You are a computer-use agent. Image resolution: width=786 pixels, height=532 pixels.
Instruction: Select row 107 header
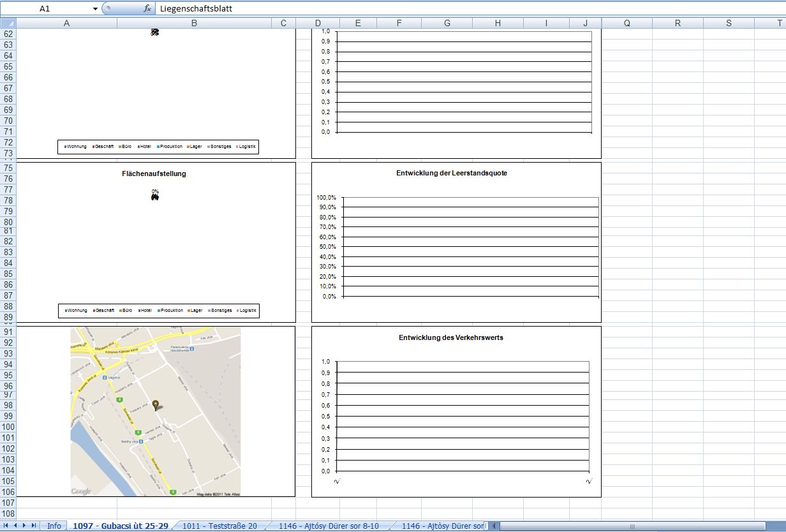(x=8, y=503)
